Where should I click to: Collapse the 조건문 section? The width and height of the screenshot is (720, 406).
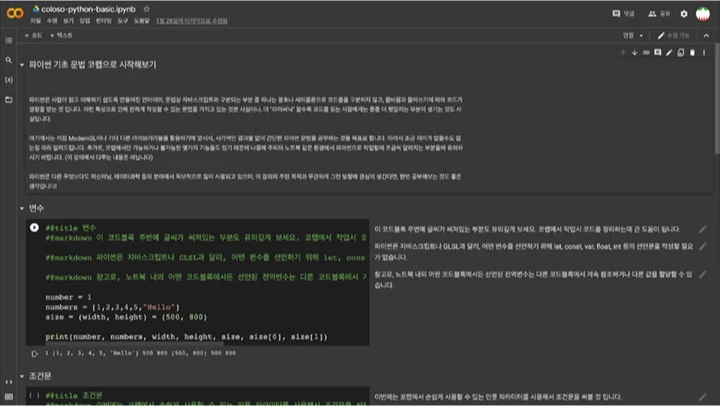22,377
